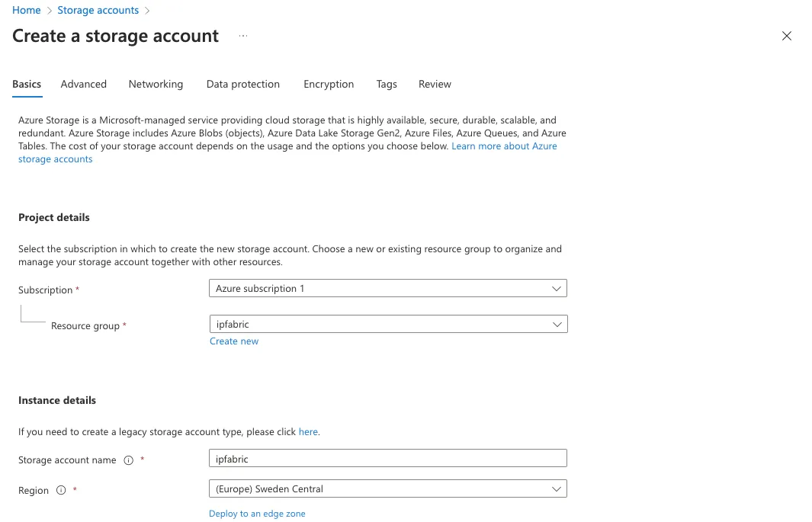Select the Encryption tab
This screenshot has width=812, height=522.
329,85
